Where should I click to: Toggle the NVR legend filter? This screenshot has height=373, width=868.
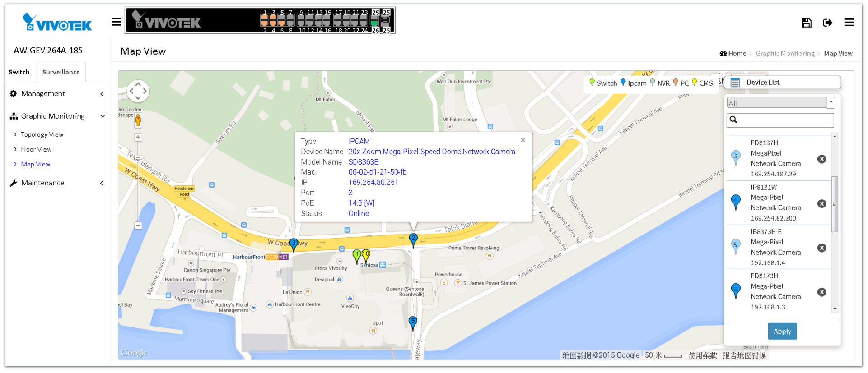(660, 83)
